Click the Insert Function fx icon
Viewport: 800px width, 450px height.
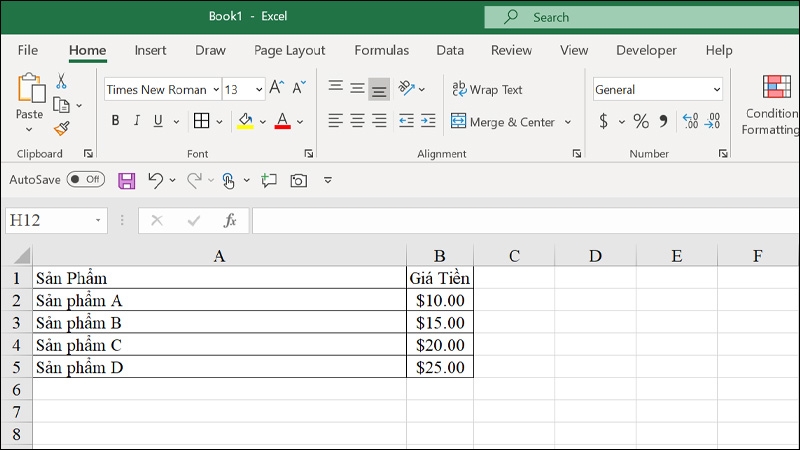(229, 220)
